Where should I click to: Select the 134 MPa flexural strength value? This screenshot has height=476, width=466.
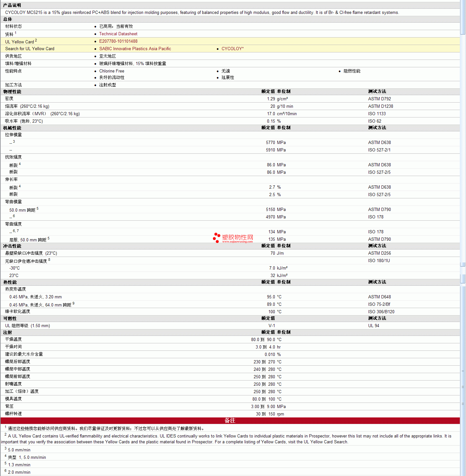[277, 232]
